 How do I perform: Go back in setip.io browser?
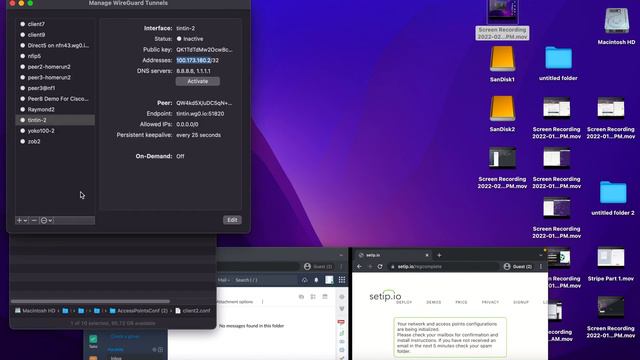pos(359,267)
